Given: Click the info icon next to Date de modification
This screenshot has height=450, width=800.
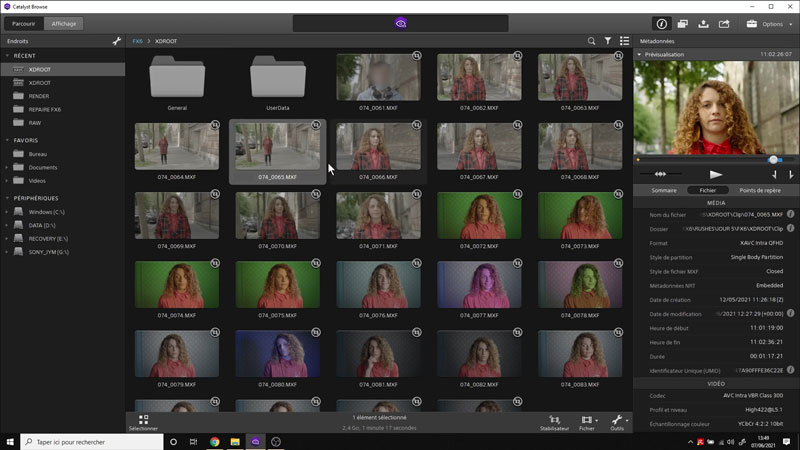Looking at the screenshot, I should point(790,313).
